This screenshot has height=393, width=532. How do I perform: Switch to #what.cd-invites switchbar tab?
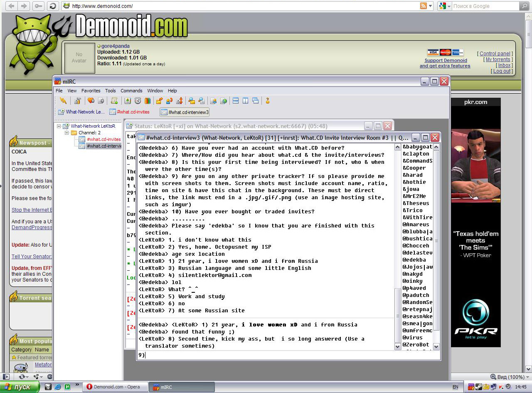coord(129,112)
